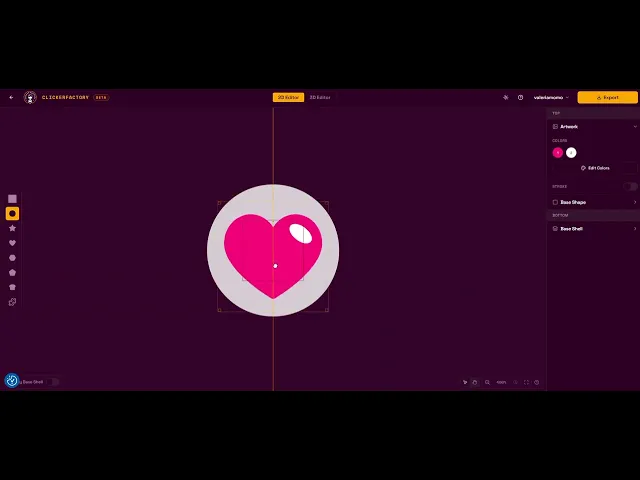Click the sparkle theme icon in header

[x=506, y=97]
